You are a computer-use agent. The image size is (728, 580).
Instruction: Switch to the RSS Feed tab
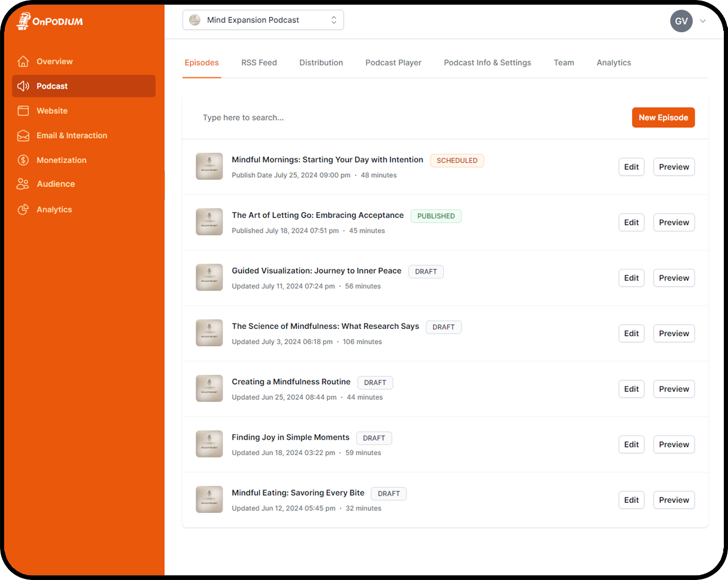pyautogui.click(x=259, y=62)
